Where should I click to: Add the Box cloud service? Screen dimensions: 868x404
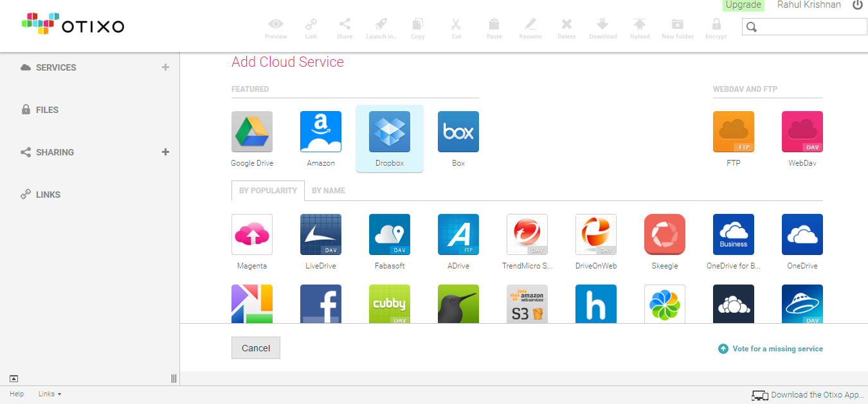pyautogui.click(x=458, y=132)
